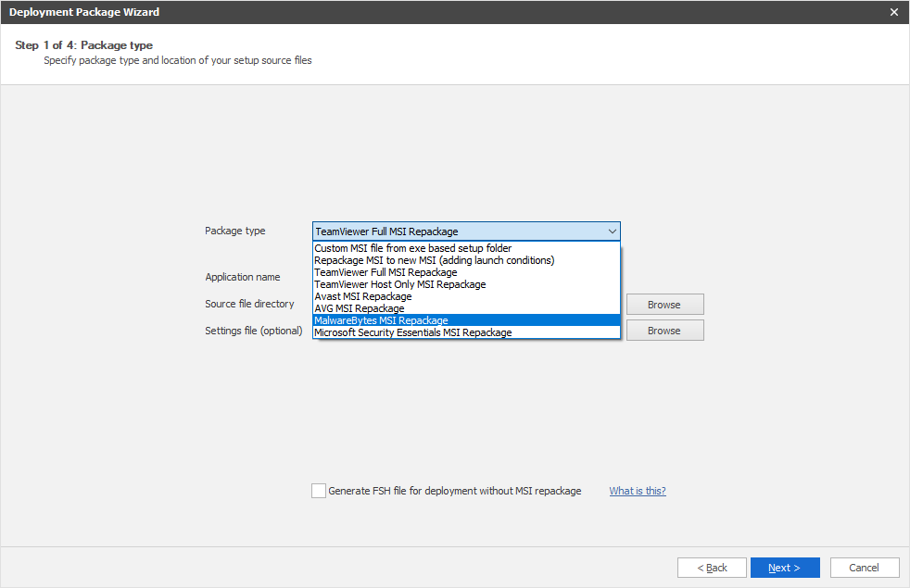This screenshot has height=588, width=910.
Task: Browse for Source file directory
Action: (x=664, y=305)
